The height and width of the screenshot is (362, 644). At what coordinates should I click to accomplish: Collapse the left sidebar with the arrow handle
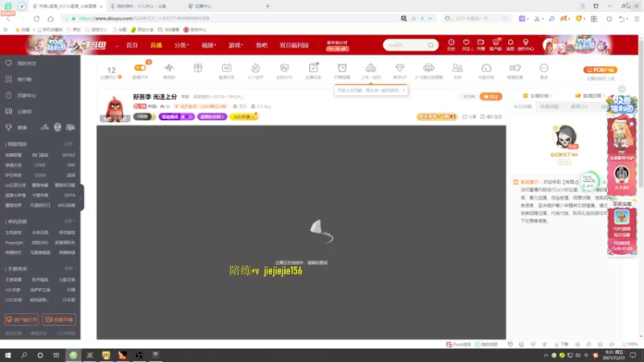coord(81,198)
